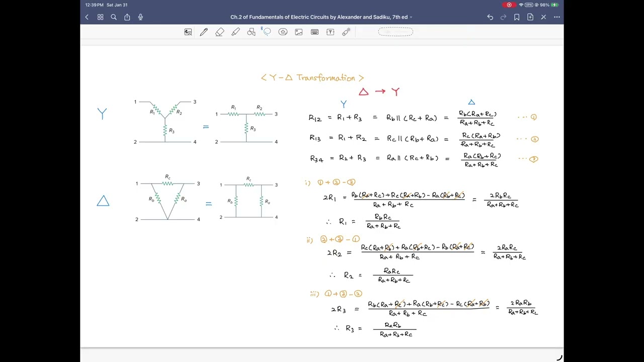644x362 pixels.
Task: Select the Pen tool
Action: tap(204, 32)
